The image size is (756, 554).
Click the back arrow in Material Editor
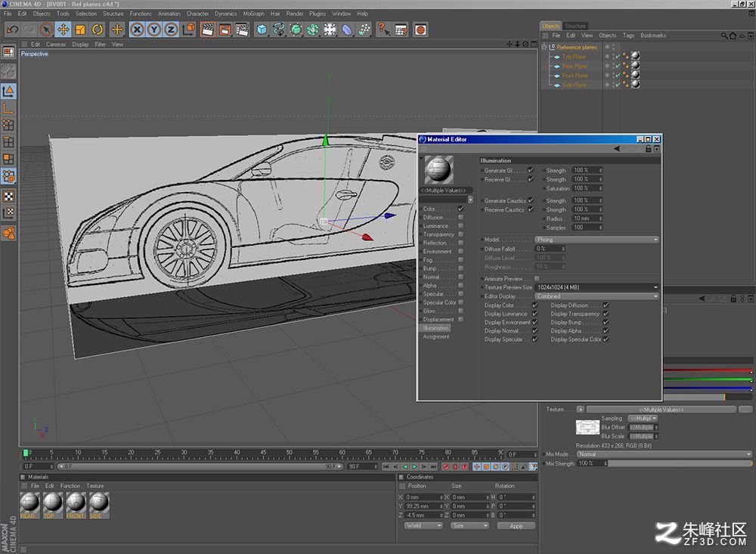(617, 149)
